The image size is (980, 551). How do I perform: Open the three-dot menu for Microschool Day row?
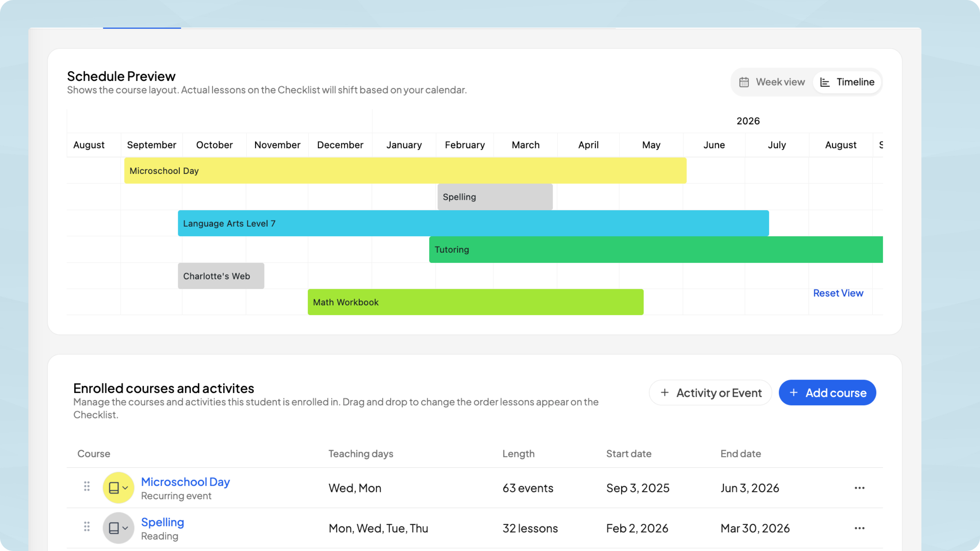click(860, 488)
